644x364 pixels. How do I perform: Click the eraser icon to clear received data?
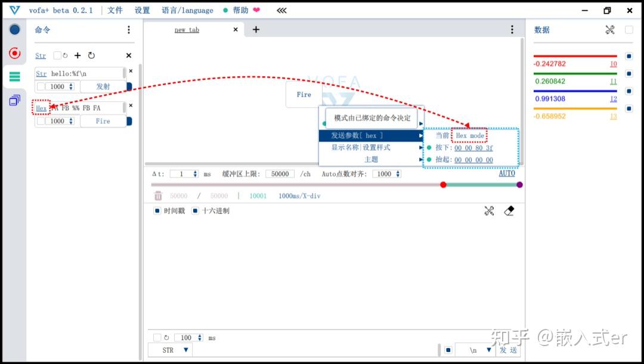[x=509, y=210]
